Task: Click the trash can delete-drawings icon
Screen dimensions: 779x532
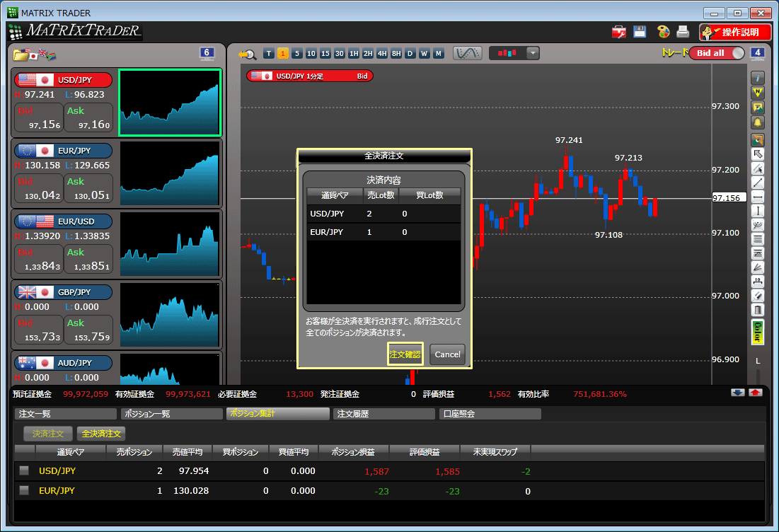Action: 757,310
